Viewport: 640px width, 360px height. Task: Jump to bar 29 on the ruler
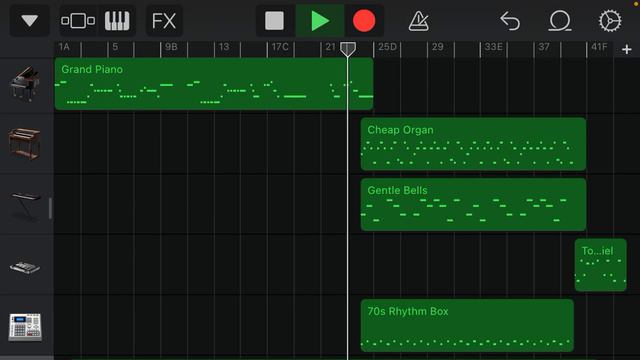tap(438, 47)
